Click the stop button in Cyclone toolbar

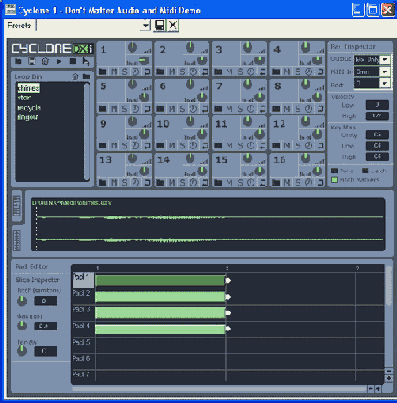73,62
